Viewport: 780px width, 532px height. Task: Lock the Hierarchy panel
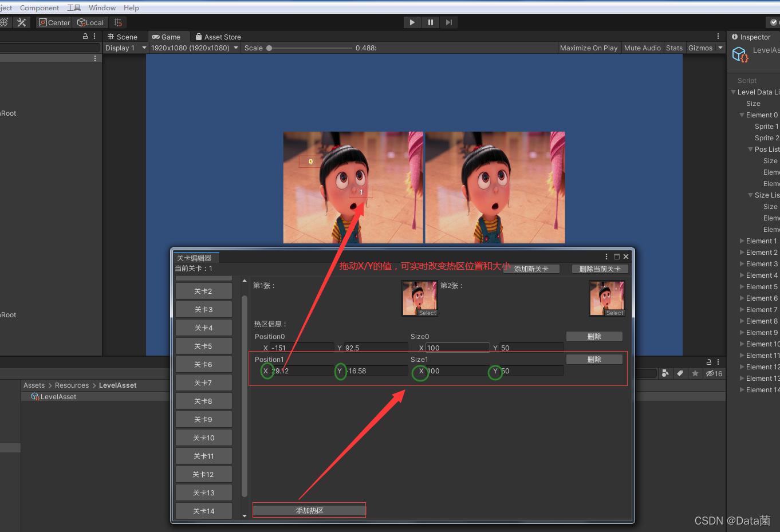[x=85, y=36]
